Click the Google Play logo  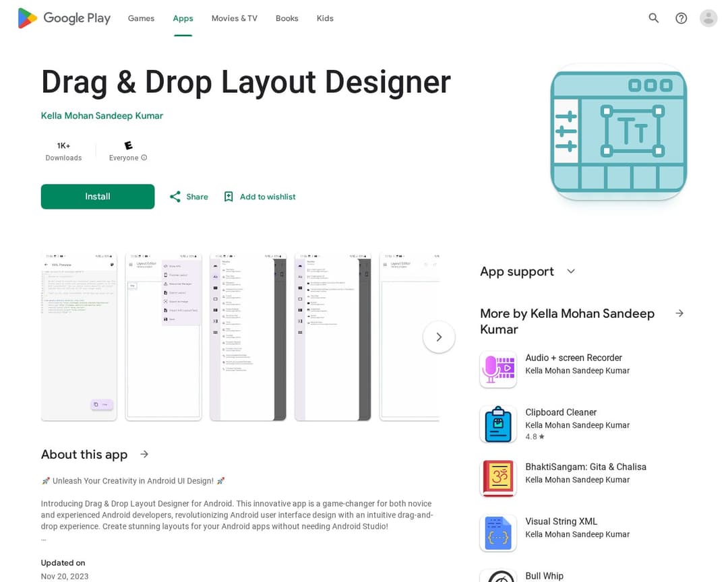[64, 18]
